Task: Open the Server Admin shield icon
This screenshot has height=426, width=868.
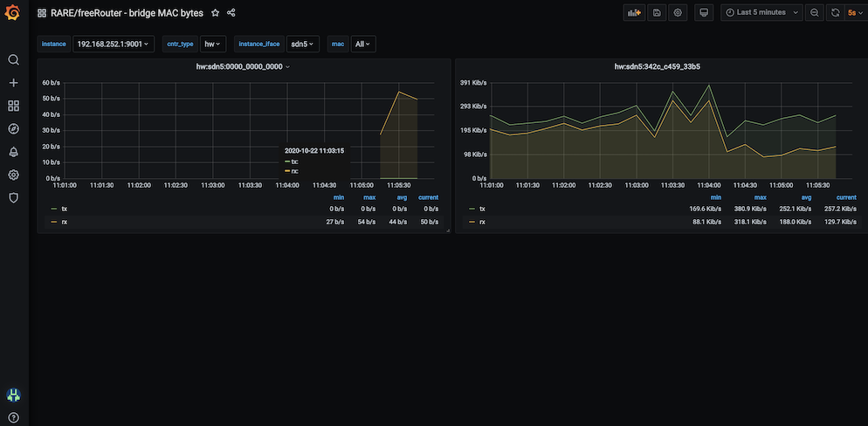Action: pyautogui.click(x=14, y=197)
